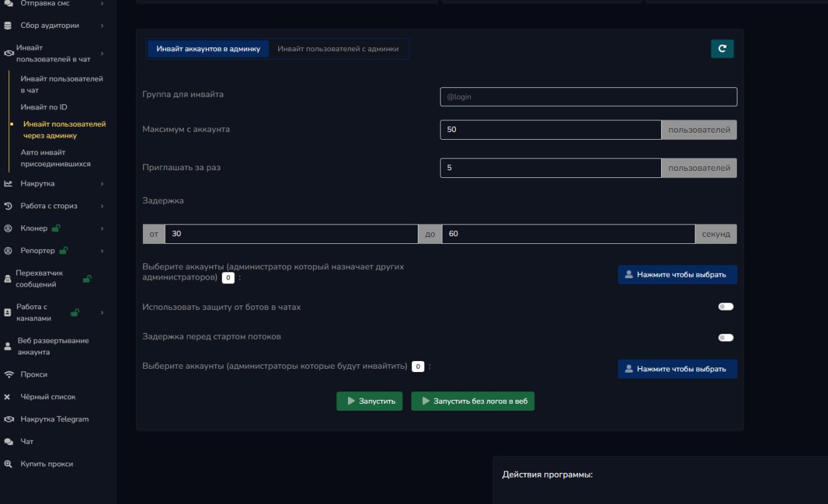Switch to Инвайт пользователей с админки tab
This screenshot has width=828, height=504.
[338, 49]
